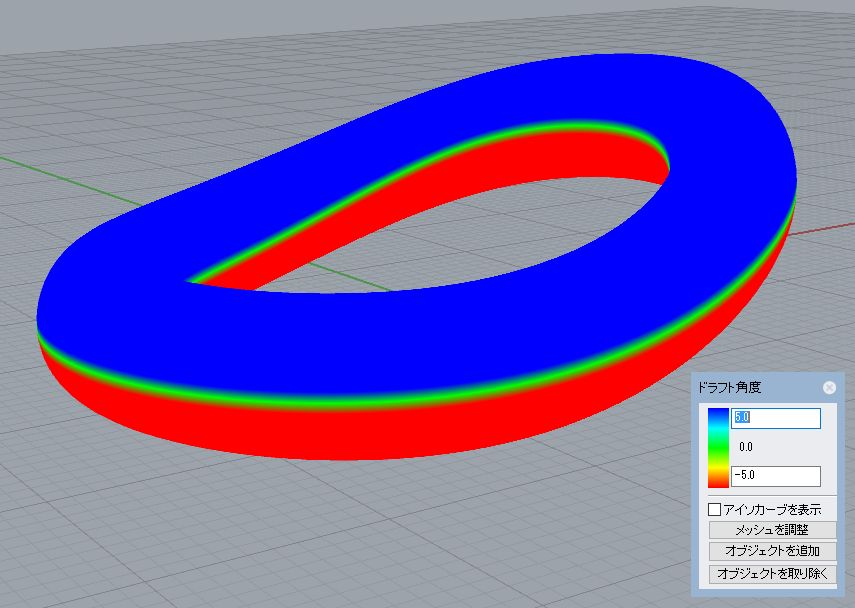Click the オブジェクトを追加 button
Viewport: 855px width, 608px height.
point(772,551)
